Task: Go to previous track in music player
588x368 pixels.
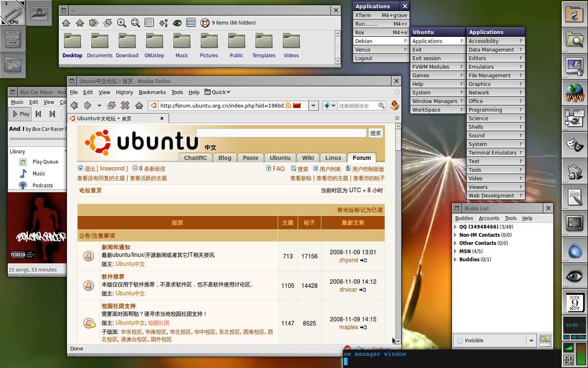Action: 38,114
